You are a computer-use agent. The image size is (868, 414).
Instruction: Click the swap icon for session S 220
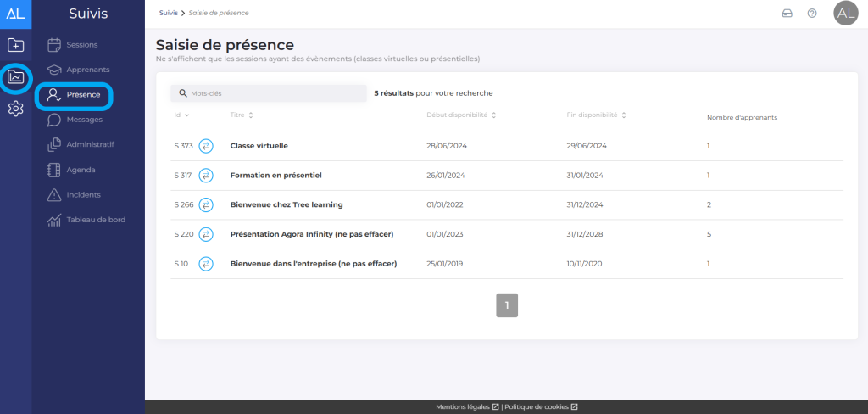(206, 234)
